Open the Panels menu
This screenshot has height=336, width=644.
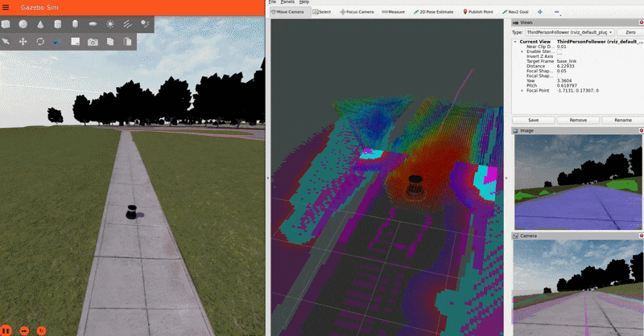[x=287, y=2]
